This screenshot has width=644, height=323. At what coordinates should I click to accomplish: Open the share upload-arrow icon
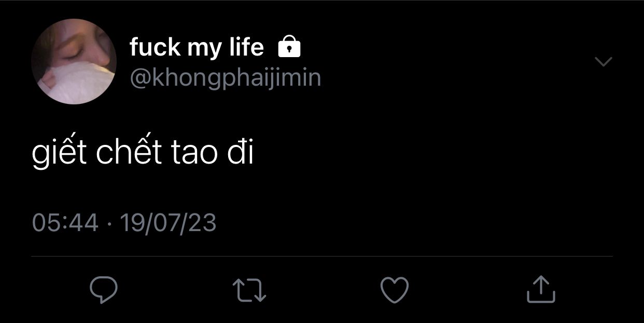(x=541, y=289)
